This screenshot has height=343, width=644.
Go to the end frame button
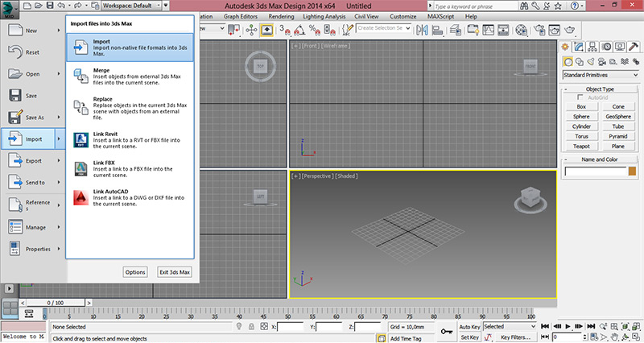[591, 326]
